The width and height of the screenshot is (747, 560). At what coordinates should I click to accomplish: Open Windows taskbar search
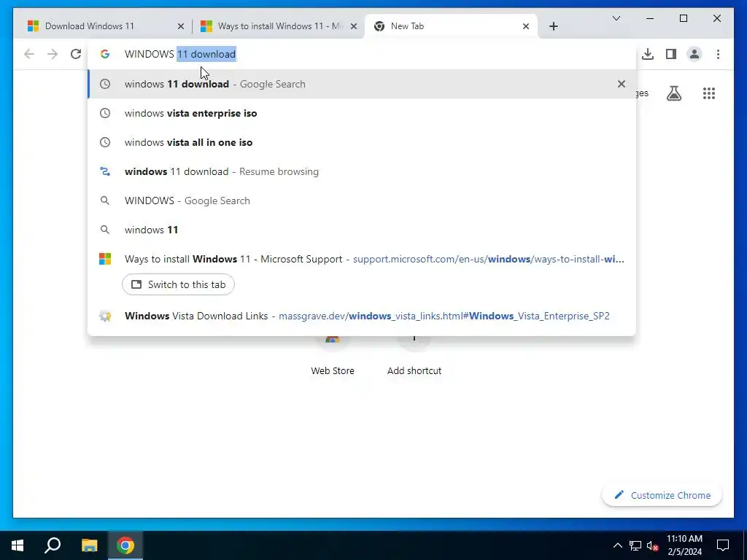pos(53,545)
